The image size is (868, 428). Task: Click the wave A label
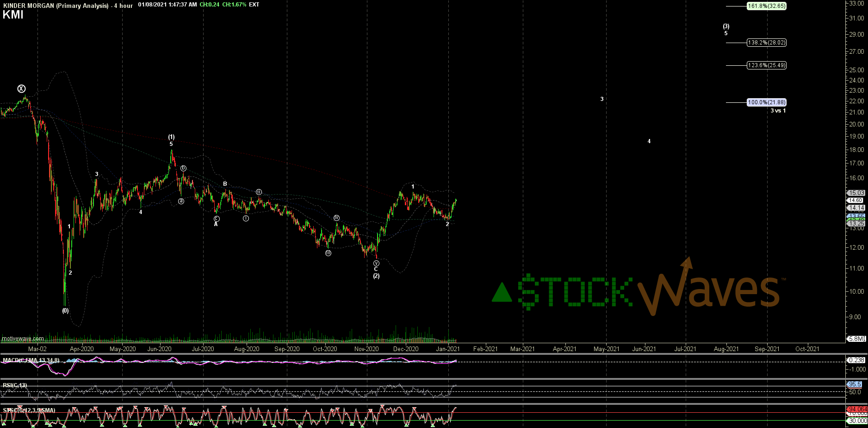pyautogui.click(x=216, y=224)
